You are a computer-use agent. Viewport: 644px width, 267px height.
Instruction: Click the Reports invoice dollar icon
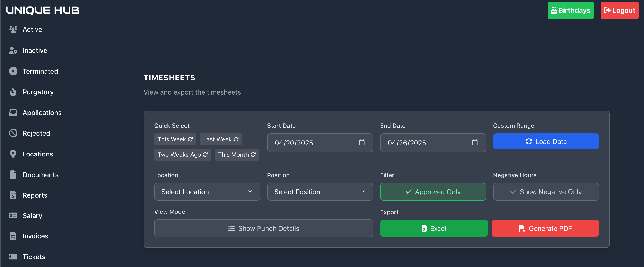pos(13,195)
